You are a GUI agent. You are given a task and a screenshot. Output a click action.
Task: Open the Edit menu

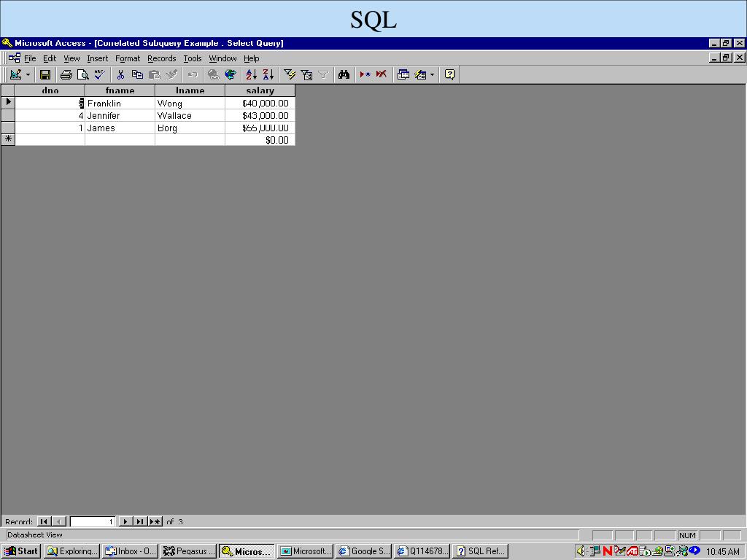[x=50, y=58]
